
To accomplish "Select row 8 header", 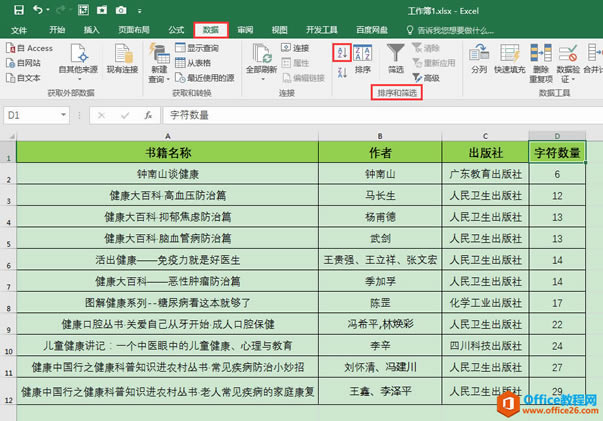I will click(8, 303).
